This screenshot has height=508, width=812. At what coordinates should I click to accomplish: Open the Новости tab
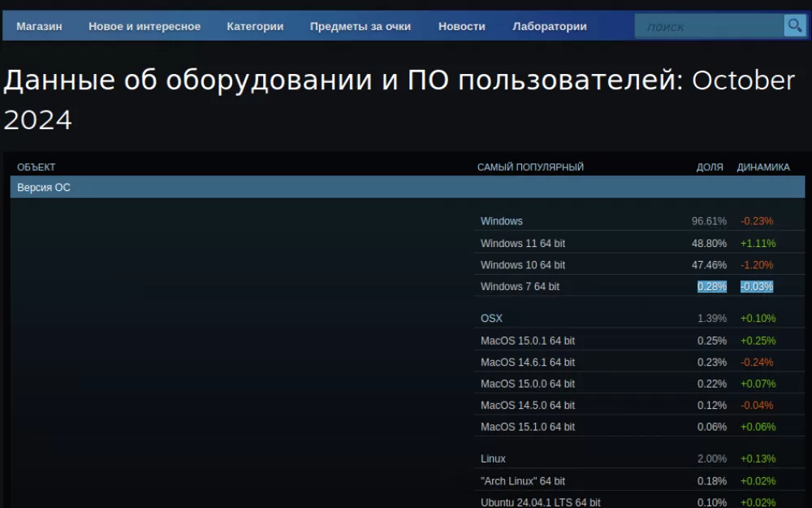tap(462, 26)
